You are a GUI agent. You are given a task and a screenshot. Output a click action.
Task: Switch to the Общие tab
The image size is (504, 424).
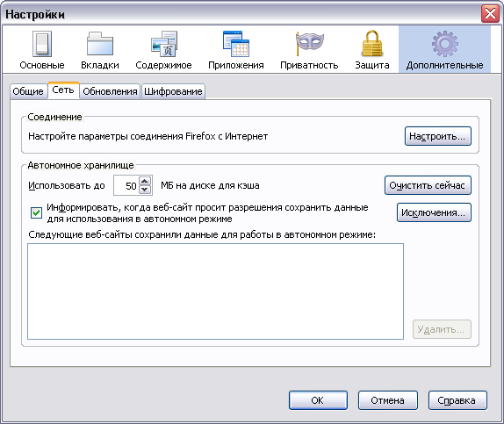click(x=28, y=91)
